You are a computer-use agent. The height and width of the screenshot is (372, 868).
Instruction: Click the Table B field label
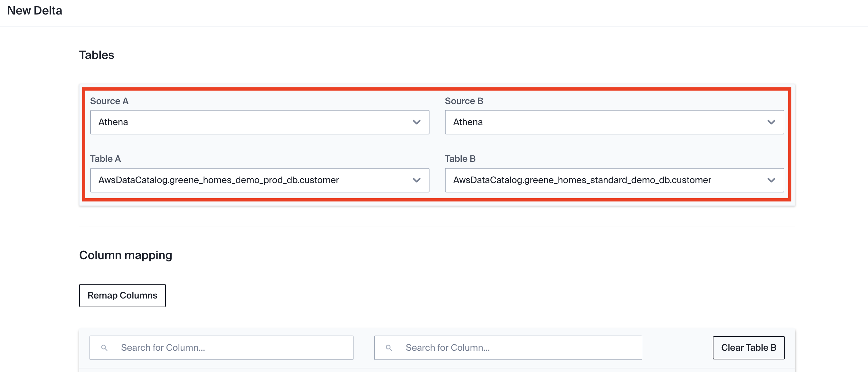point(460,159)
